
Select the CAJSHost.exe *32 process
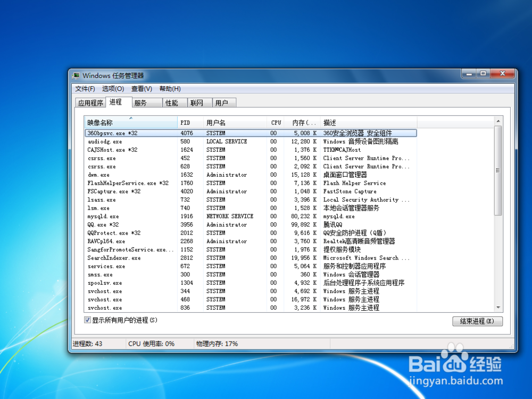point(251,149)
